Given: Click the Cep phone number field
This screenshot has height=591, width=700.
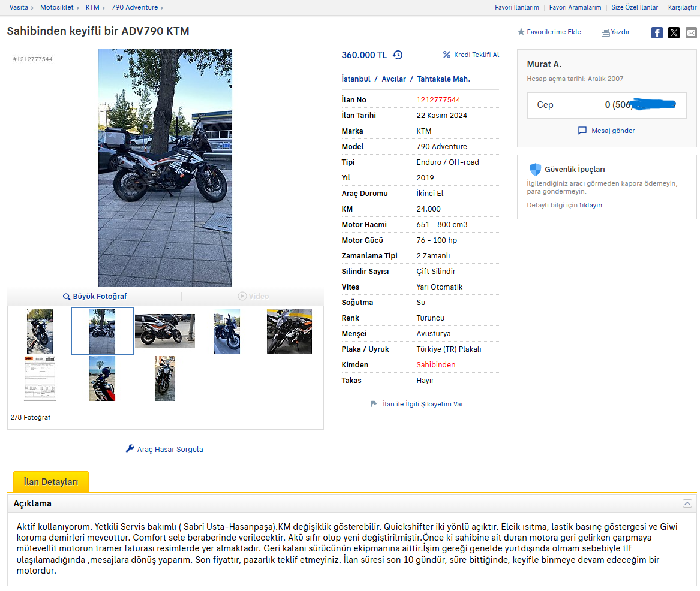Looking at the screenshot, I should (606, 105).
